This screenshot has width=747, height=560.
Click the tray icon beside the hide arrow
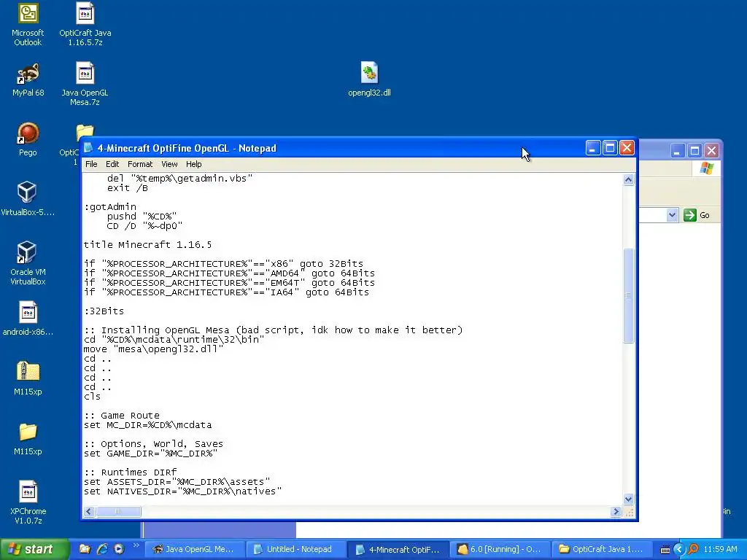[665, 550]
